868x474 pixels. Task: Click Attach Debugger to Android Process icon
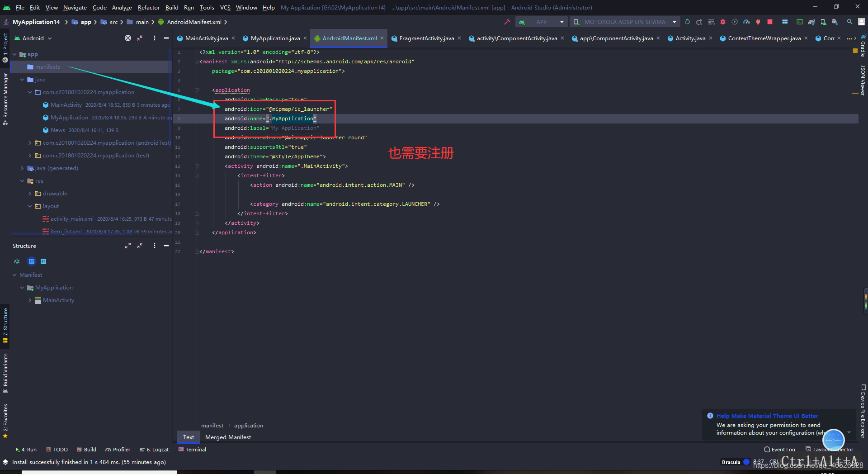coord(758,22)
